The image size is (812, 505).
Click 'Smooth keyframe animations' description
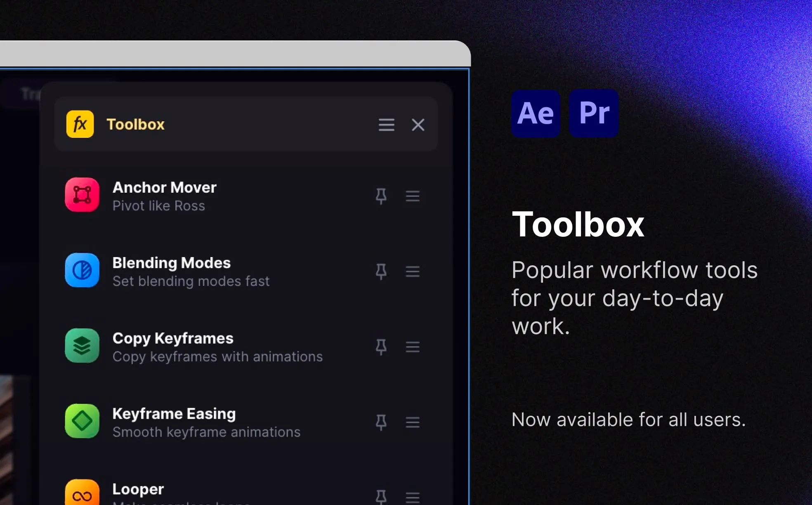[x=206, y=432]
